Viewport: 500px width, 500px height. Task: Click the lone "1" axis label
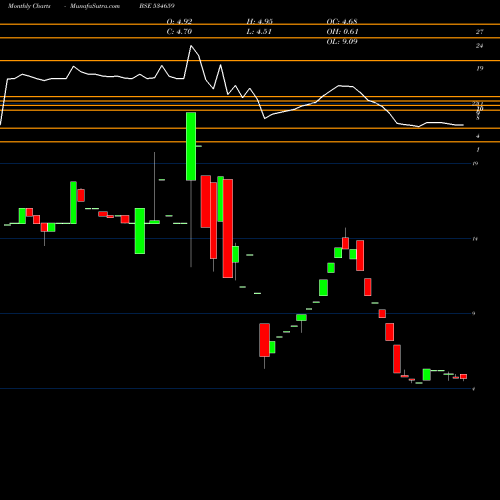click(478, 150)
